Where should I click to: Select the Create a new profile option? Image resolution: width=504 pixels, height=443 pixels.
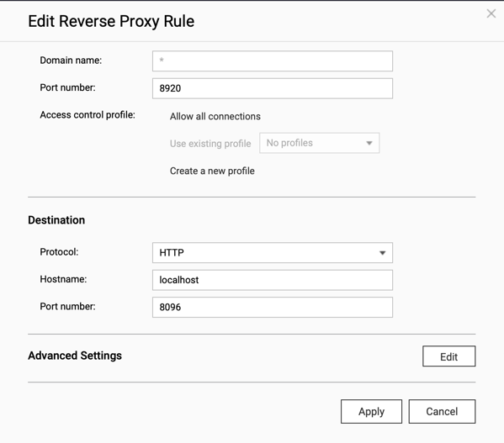coord(212,171)
